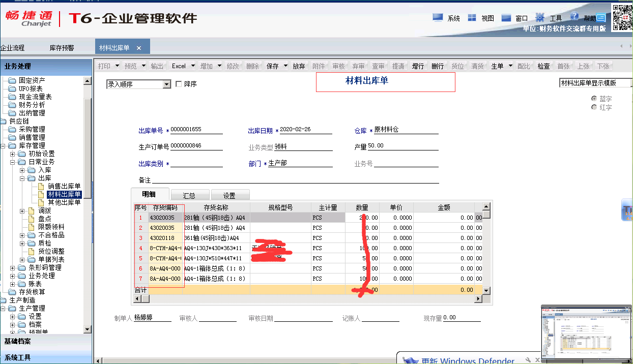Viewport: 633px width, 364px height.
Task: Expand the 初始设置 tree node
Action: tap(13, 154)
